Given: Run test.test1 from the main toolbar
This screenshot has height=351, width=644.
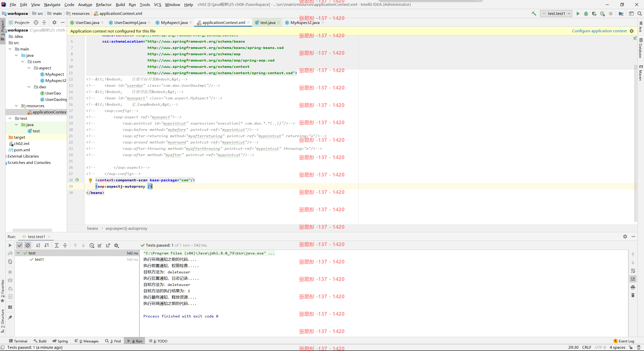Looking at the screenshot, I should click(x=578, y=14).
